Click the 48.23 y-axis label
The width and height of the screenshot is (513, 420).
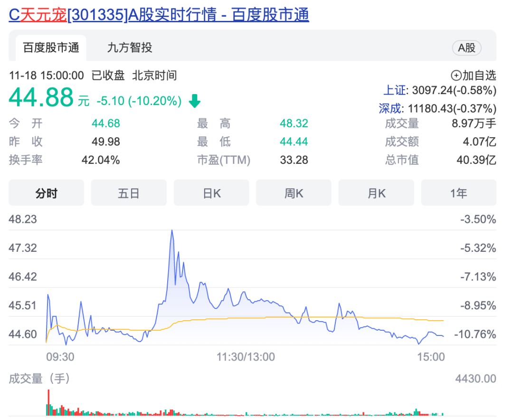tap(23, 219)
